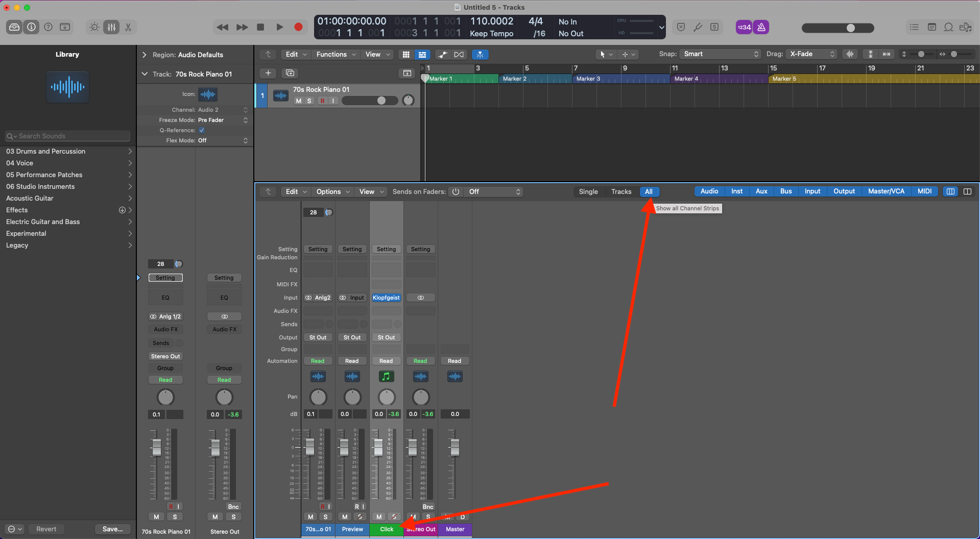Open the Mixer view icon in the control bar
The height and width of the screenshot is (539, 980).
pos(111,27)
